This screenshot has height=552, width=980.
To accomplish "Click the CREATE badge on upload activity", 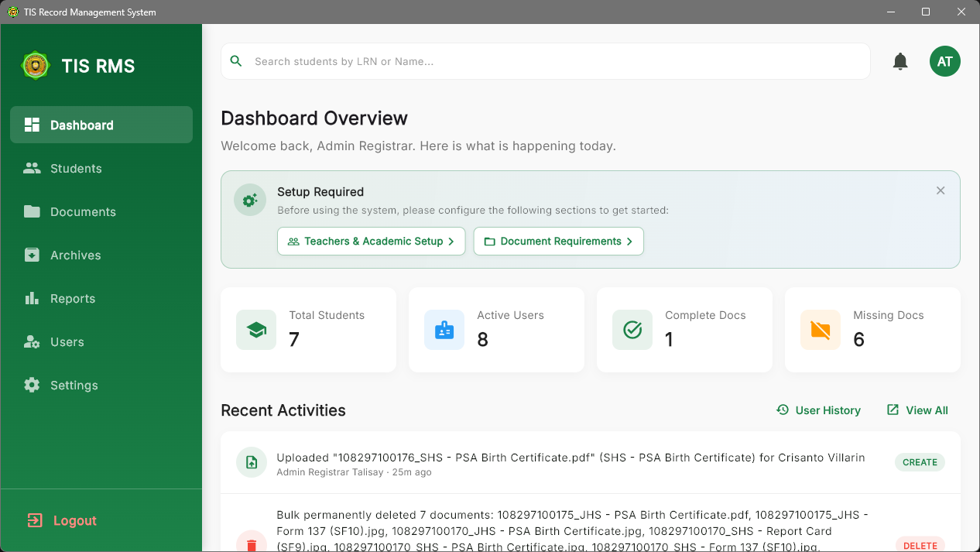I will (920, 462).
